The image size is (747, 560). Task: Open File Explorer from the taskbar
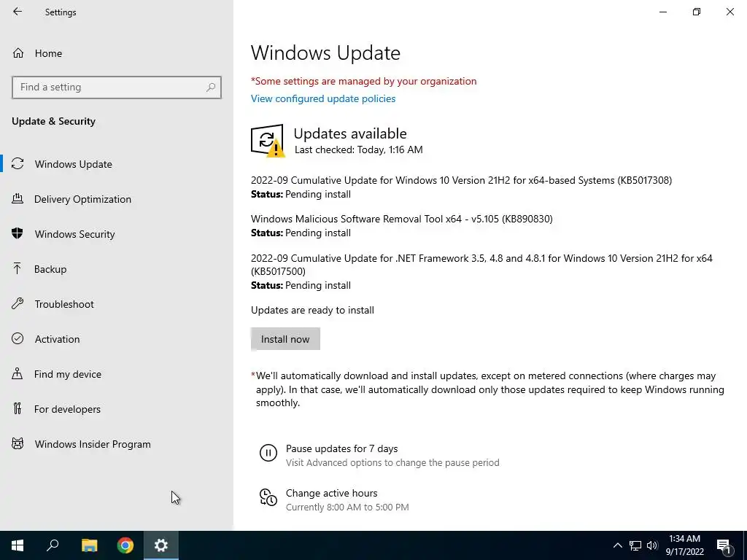pos(89,545)
